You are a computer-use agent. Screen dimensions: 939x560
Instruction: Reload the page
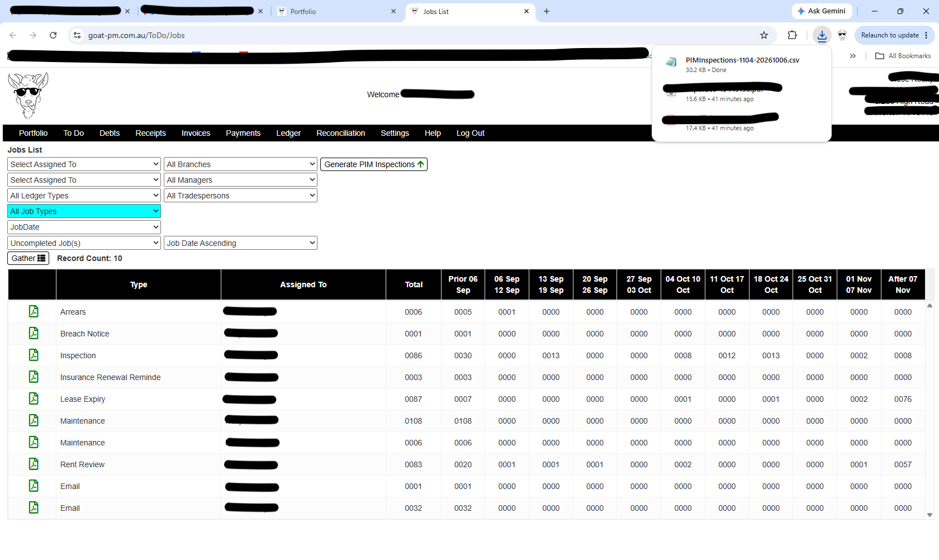[x=53, y=35]
